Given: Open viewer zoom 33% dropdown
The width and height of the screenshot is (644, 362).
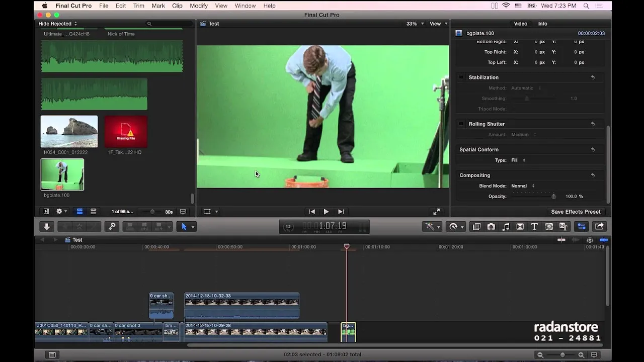Looking at the screenshot, I should click(415, 24).
